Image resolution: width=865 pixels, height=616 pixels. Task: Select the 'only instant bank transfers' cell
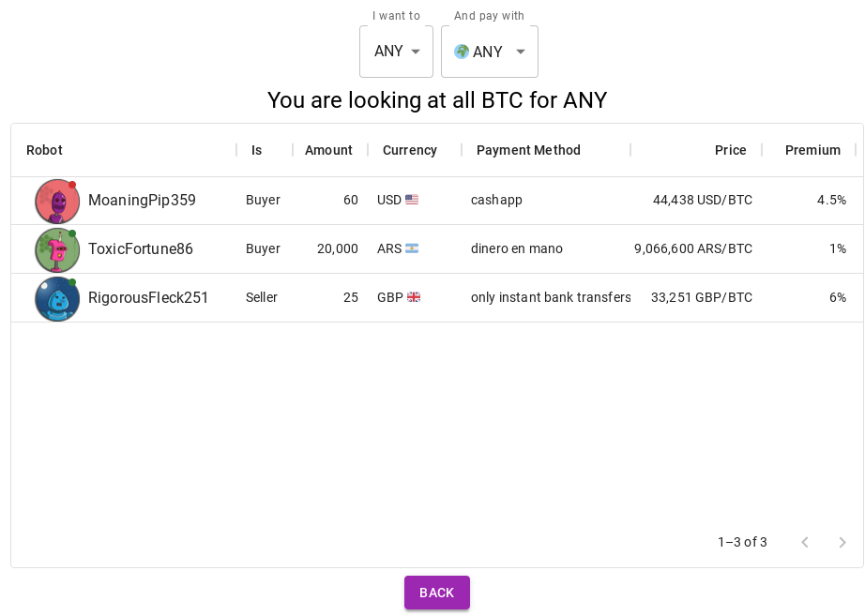[x=551, y=297]
